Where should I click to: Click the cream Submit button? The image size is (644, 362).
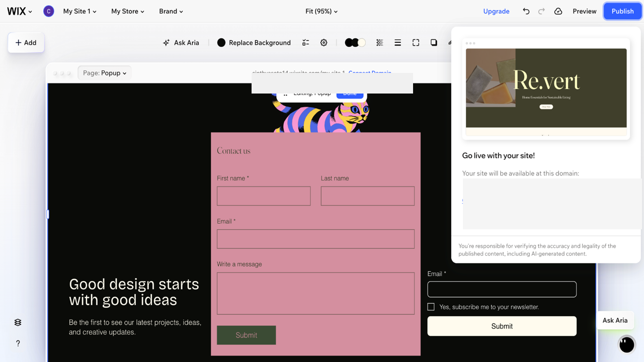tap(502, 326)
